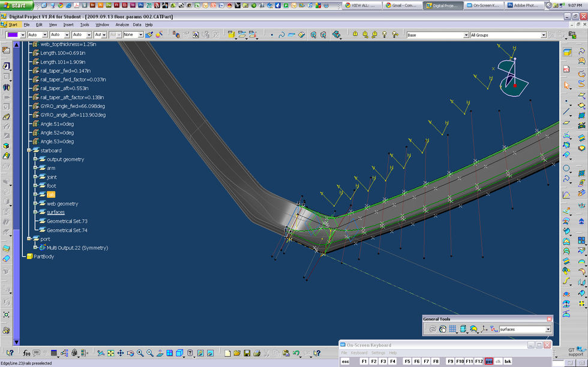Click the Print icon
588x367 pixels.
pyautogui.click(x=257, y=353)
